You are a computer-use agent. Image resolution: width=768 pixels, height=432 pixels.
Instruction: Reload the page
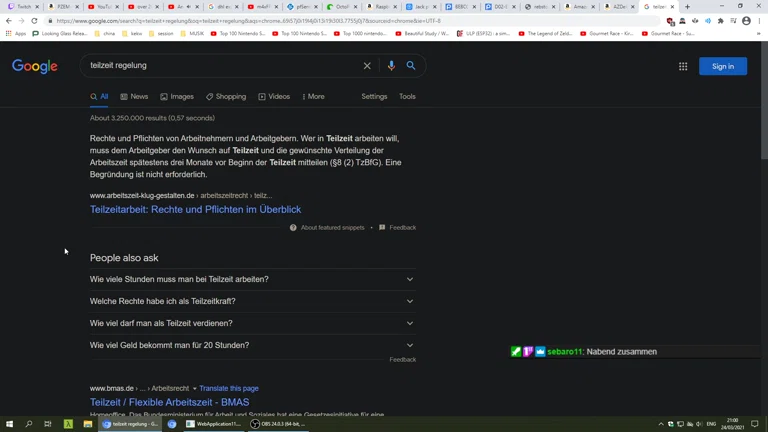click(34, 21)
